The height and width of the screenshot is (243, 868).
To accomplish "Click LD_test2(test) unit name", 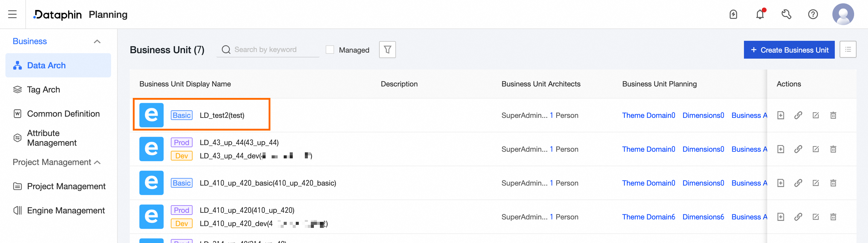I will click(222, 115).
